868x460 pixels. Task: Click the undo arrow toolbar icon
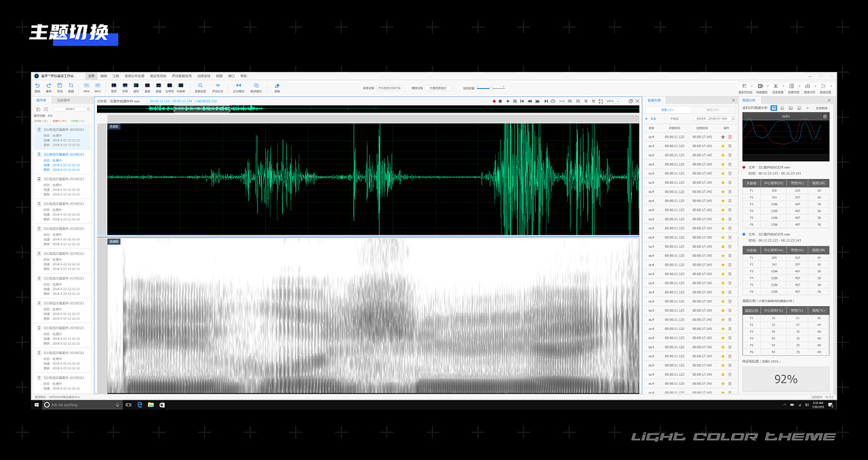[37, 85]
